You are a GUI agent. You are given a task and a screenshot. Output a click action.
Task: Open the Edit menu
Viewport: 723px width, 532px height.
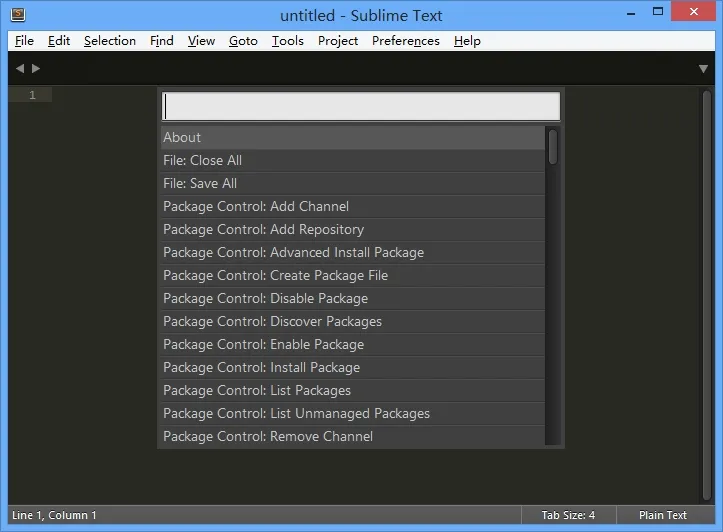(59, 41)
